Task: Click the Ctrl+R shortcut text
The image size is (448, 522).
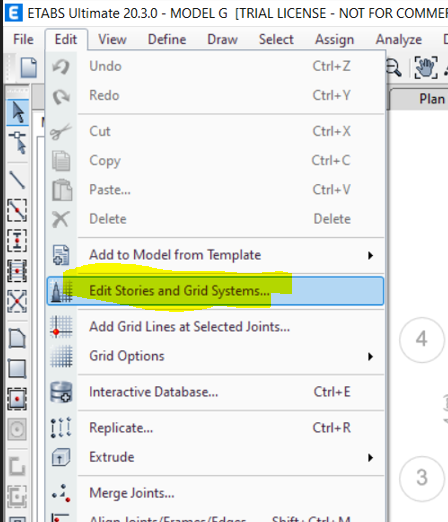Action: 332,428
